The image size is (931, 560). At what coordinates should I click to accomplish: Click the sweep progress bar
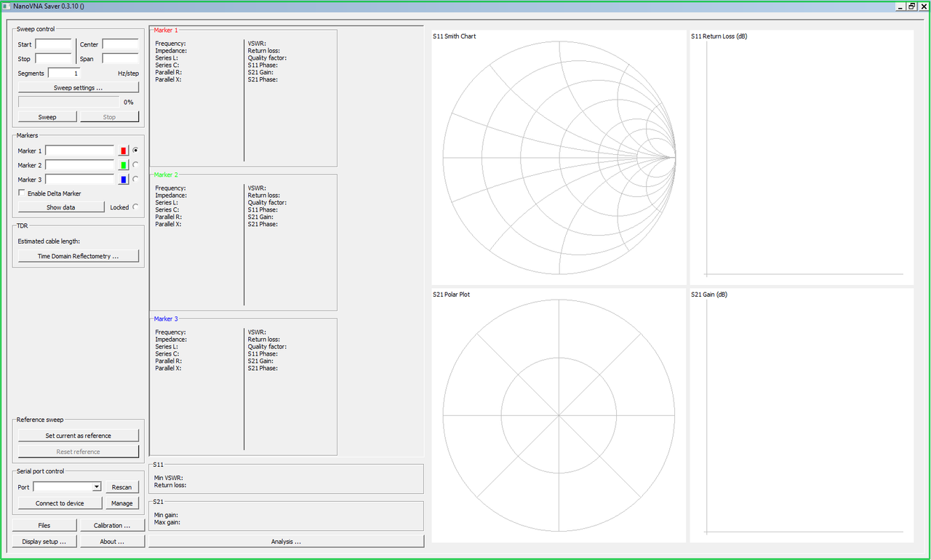click(68, 103)
